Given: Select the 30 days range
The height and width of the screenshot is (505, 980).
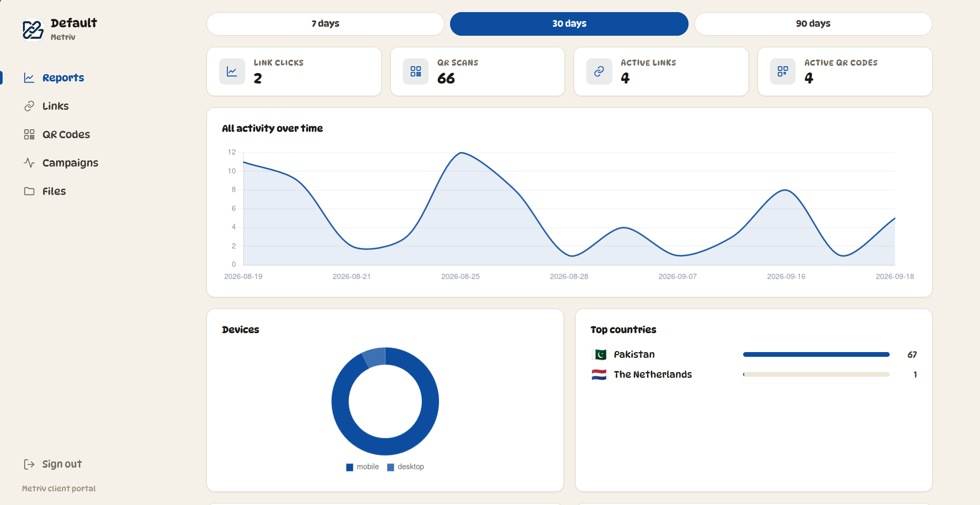Looking at the screenshot, I should pos(569,24).
